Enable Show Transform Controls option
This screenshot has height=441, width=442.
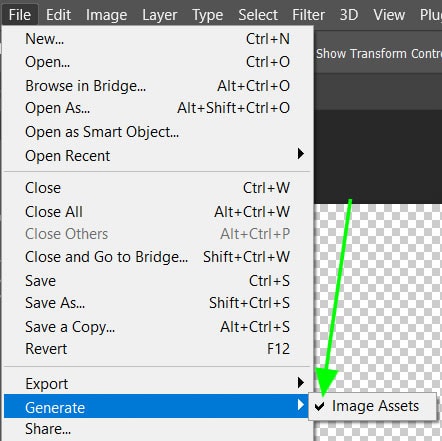click(x=379, y=54)
